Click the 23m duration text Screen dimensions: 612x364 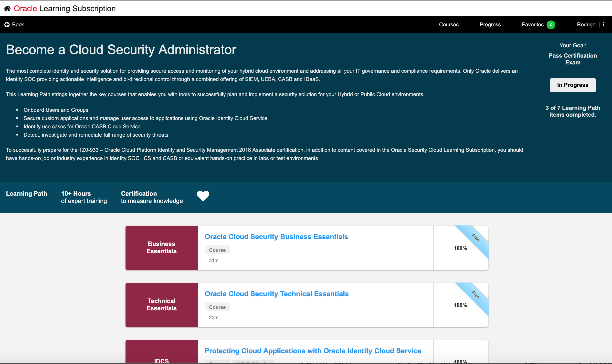(214, 318)
